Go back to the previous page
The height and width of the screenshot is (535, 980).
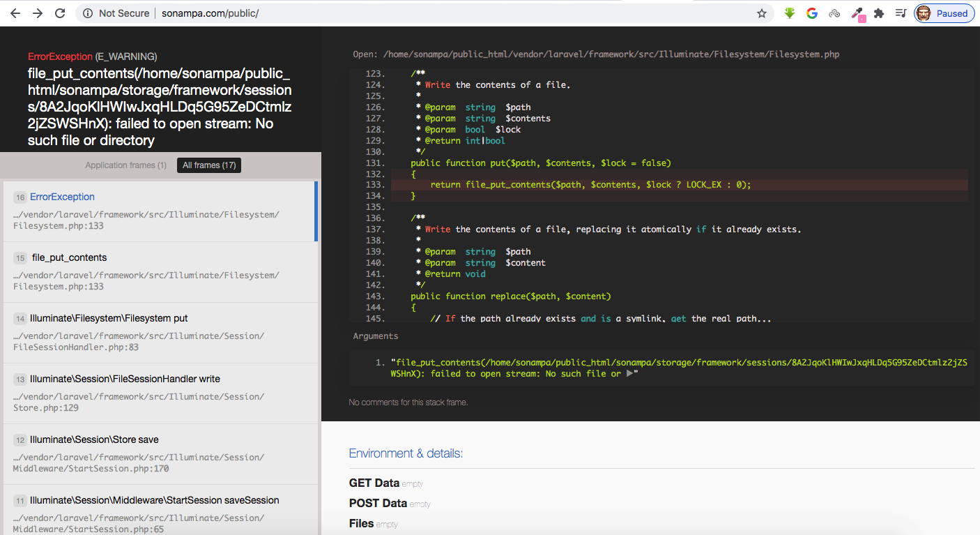(x=15, y=13)
